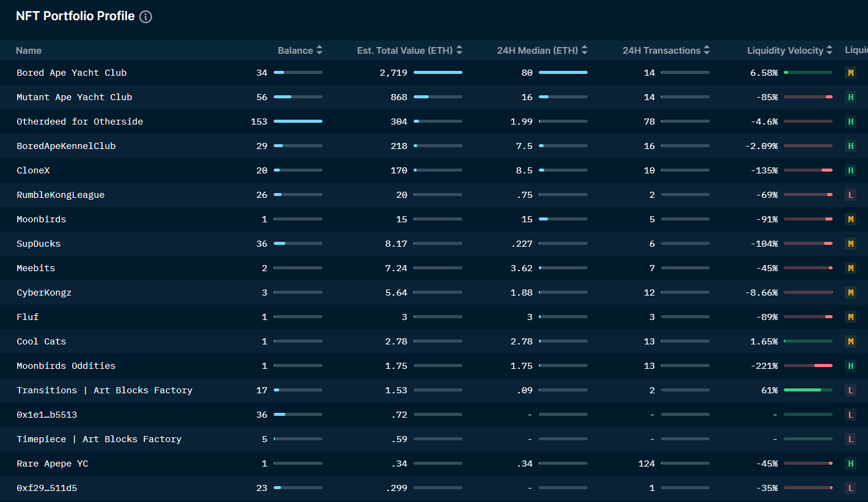Click the -221% liquidity velocity value
868x502 pixels.
pyautogui.click(x=764, y=366)
